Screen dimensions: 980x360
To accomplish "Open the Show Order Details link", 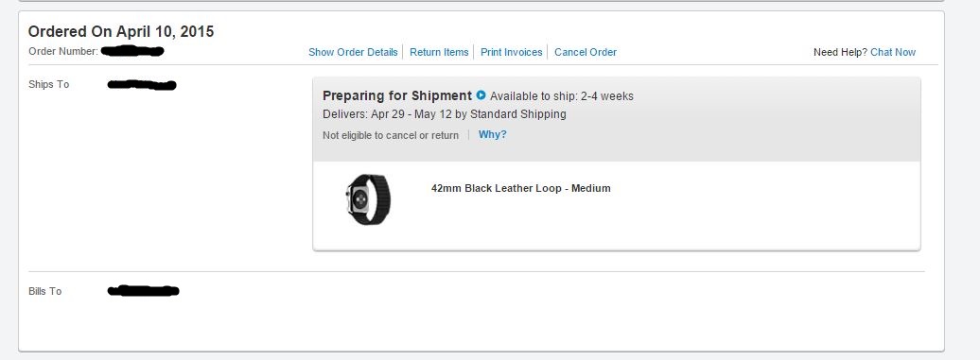I will point(353,52).
